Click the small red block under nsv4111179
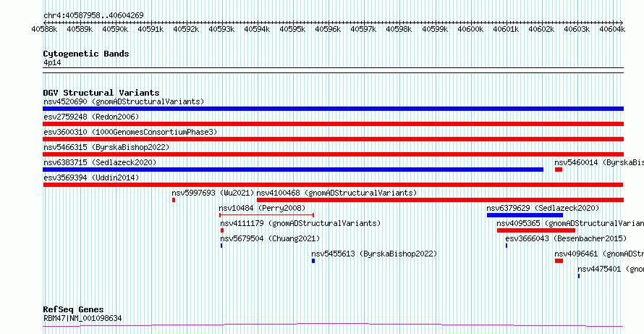Screen dimensions: 644x334 point(222,230)
